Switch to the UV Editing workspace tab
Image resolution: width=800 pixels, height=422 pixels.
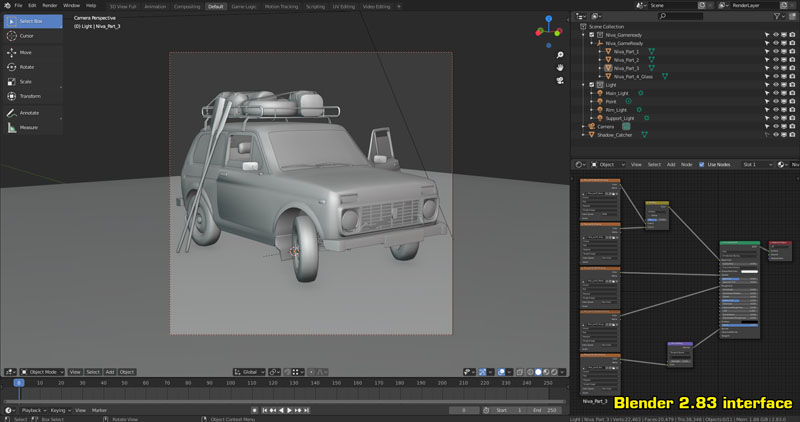pyautogui.click(x=343, y=6)
